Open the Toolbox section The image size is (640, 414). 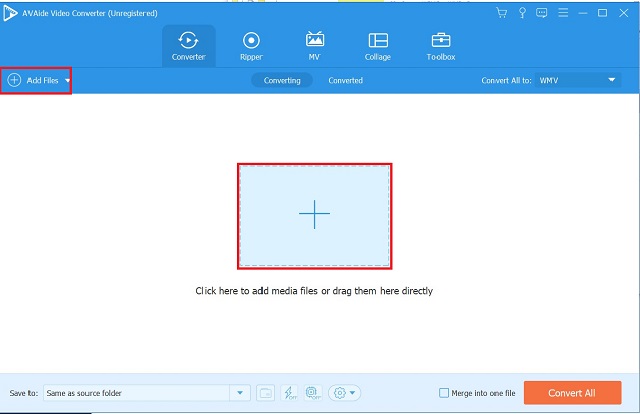click(x=441, y=45)
